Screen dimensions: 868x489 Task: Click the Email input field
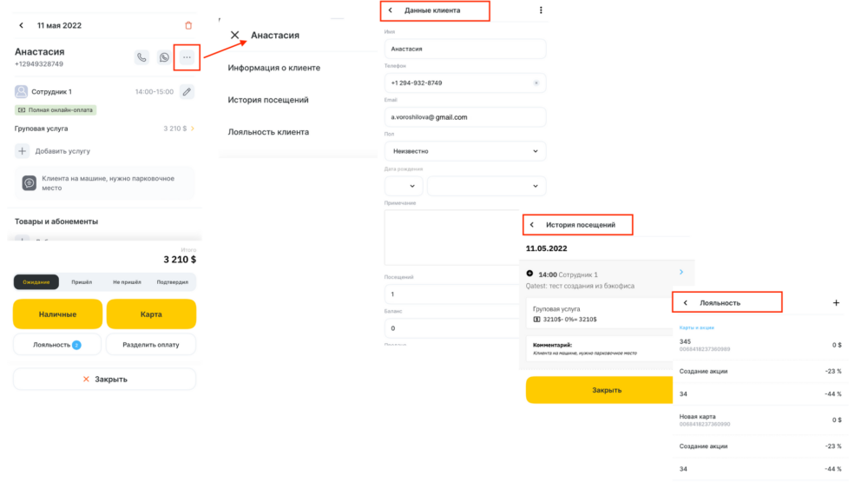pyautogui.click(x=464, y=117)
